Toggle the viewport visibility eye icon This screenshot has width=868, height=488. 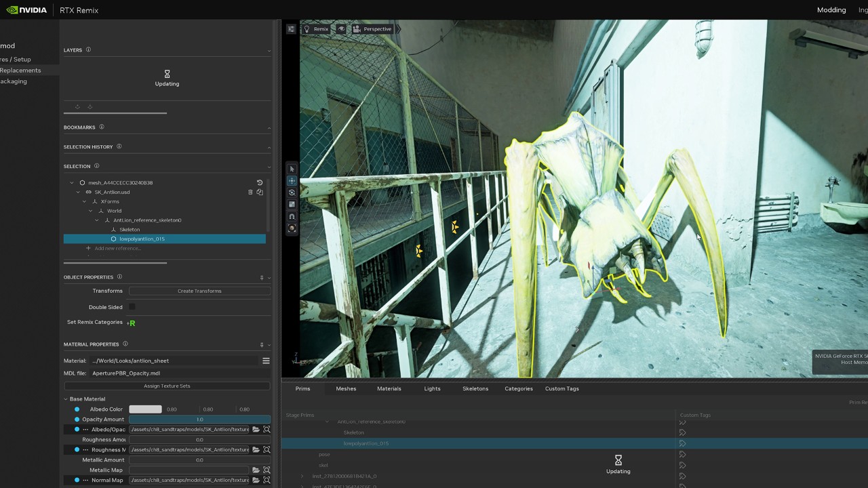(342, 28)
